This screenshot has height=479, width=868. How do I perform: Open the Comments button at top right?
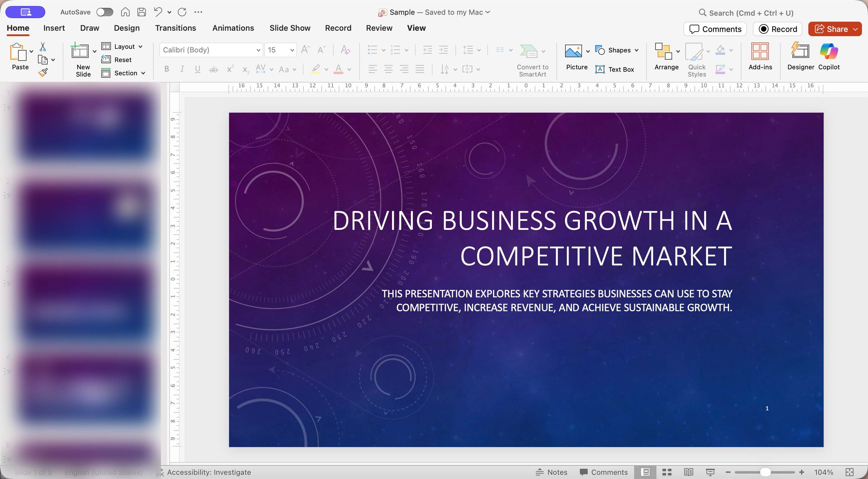click(x=715, y=29)
